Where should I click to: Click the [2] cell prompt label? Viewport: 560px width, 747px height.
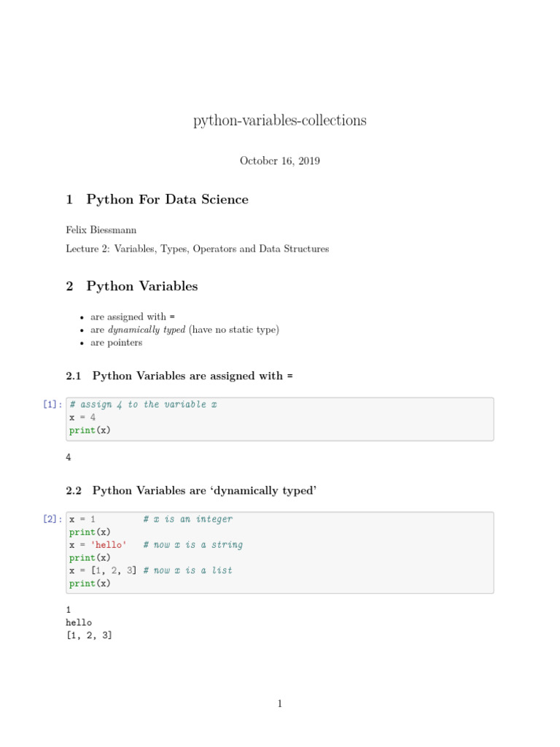52,519
